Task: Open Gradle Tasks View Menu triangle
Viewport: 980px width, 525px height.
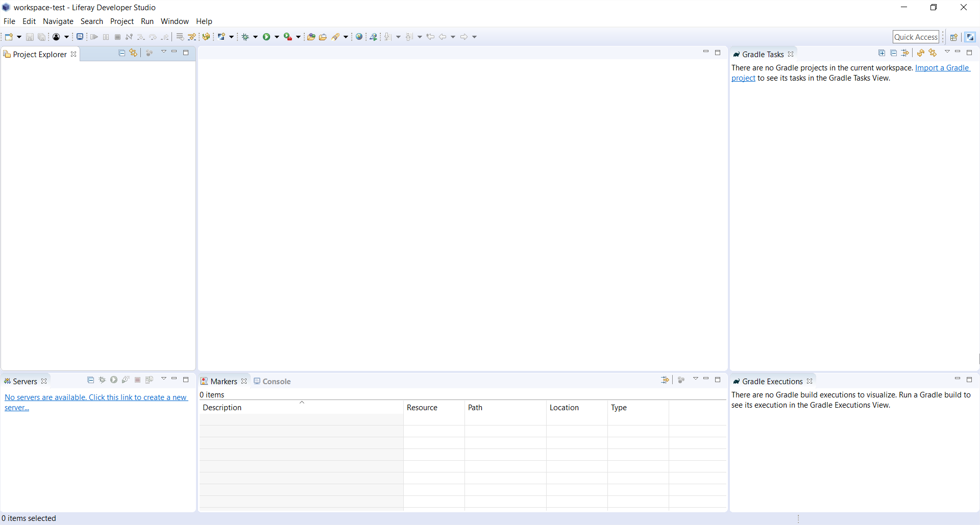Action: [x=947, y=52]
